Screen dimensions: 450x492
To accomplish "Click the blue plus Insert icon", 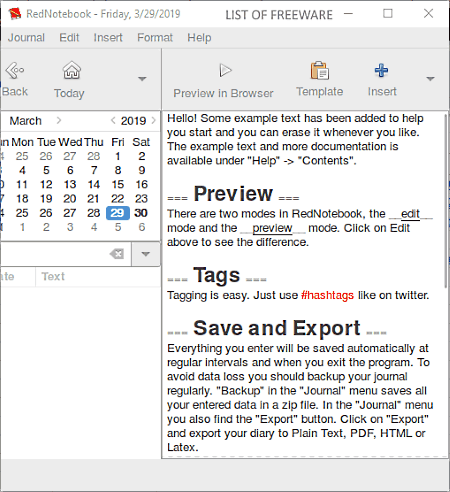I will 381,70.
